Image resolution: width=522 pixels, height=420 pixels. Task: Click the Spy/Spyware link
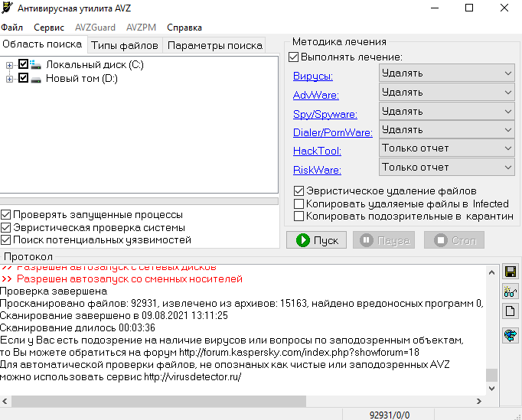(325, 114)
